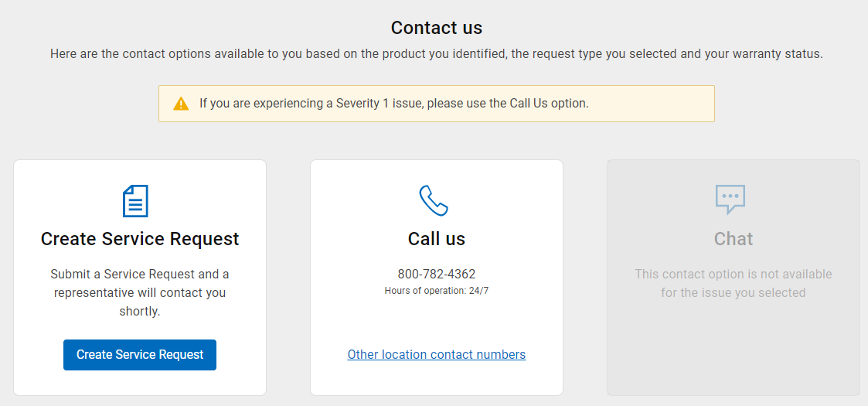Click the contact options description under the title
Image resolution: width=868 pixels, height=406 pixels.
437,54
